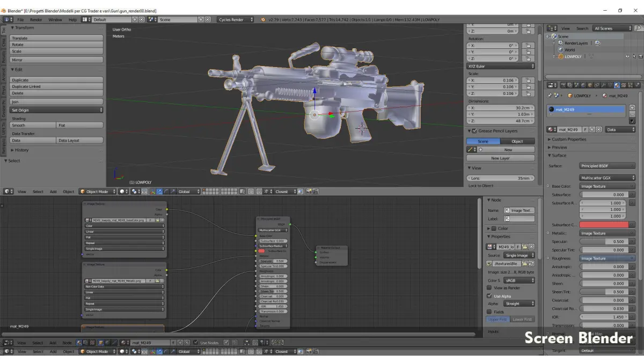Select shader nodes tree type icon
644x362 pixels.
coord(79,342)
